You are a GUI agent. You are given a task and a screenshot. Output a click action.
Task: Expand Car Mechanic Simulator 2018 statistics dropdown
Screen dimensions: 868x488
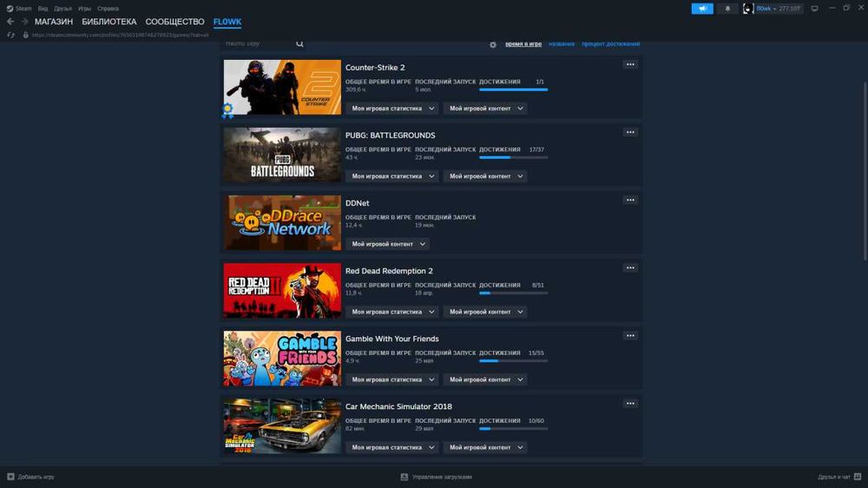[x=392, y=447]
